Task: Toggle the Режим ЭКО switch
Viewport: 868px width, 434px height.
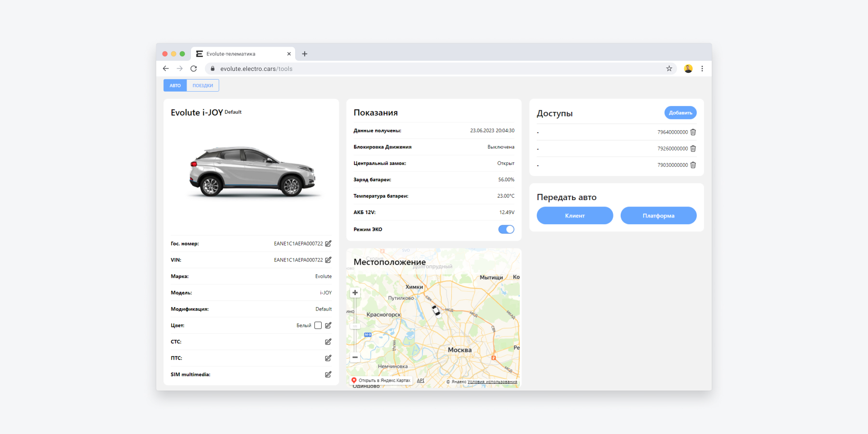Action: [506, 230]
